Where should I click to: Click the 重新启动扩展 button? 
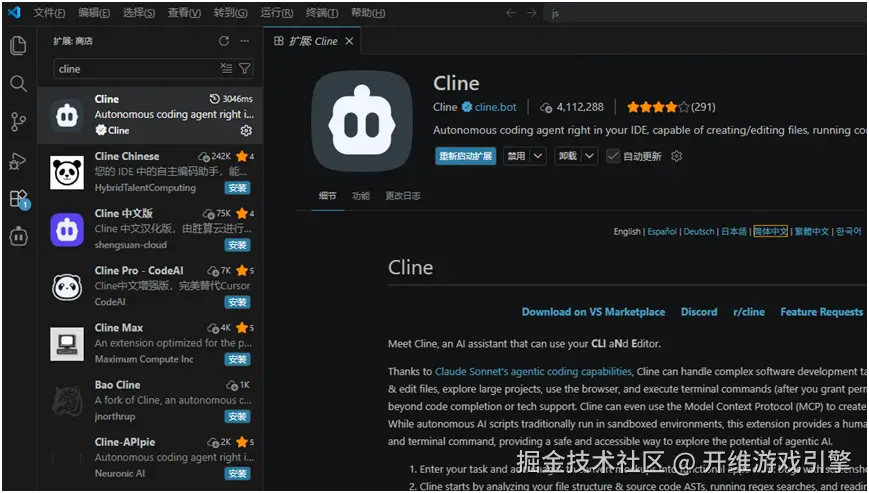coord(466,156)
